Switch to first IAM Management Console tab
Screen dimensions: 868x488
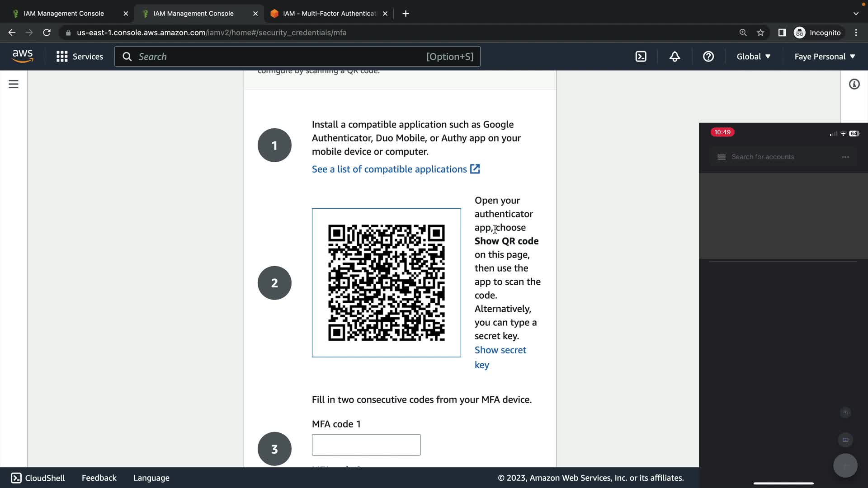click(64, 14)
